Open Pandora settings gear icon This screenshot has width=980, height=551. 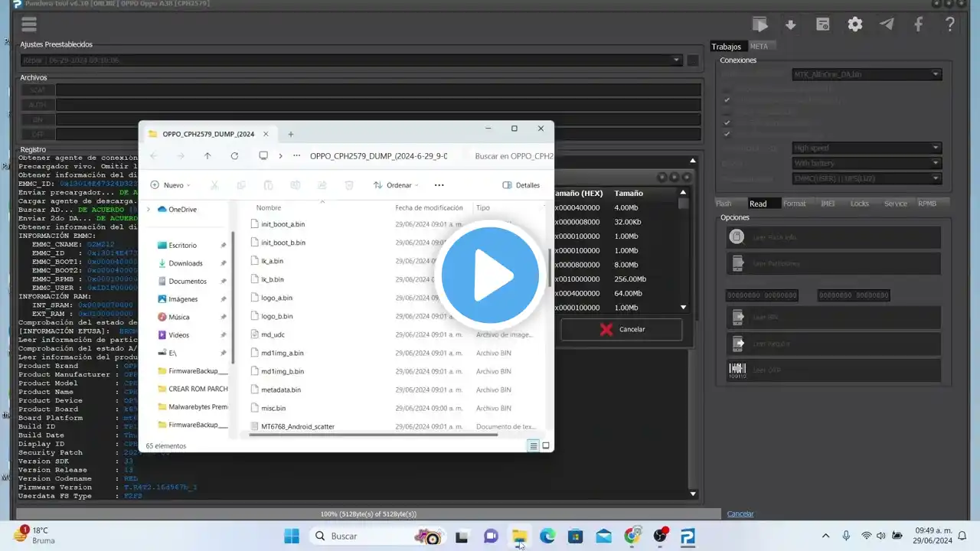pos(855,24)
